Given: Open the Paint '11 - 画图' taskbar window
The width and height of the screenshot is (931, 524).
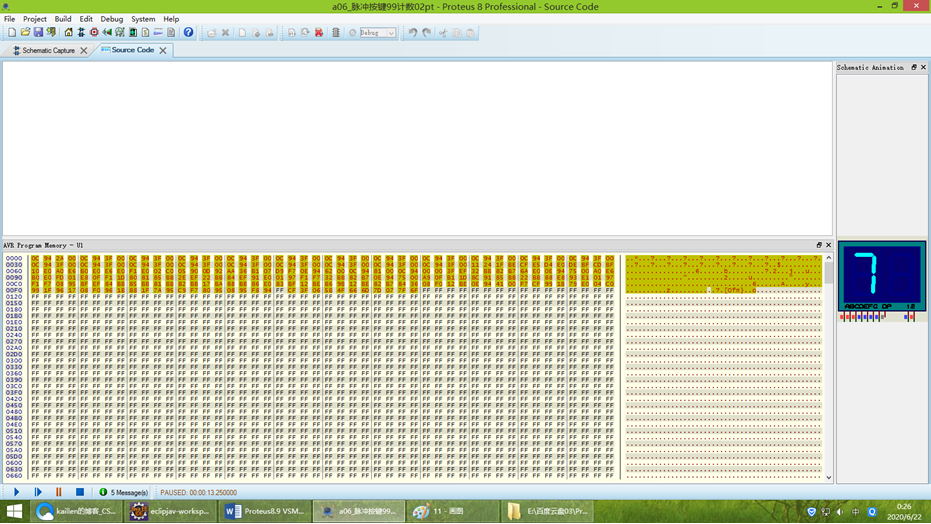Looking at the screenshot, I should pos(452,511).
